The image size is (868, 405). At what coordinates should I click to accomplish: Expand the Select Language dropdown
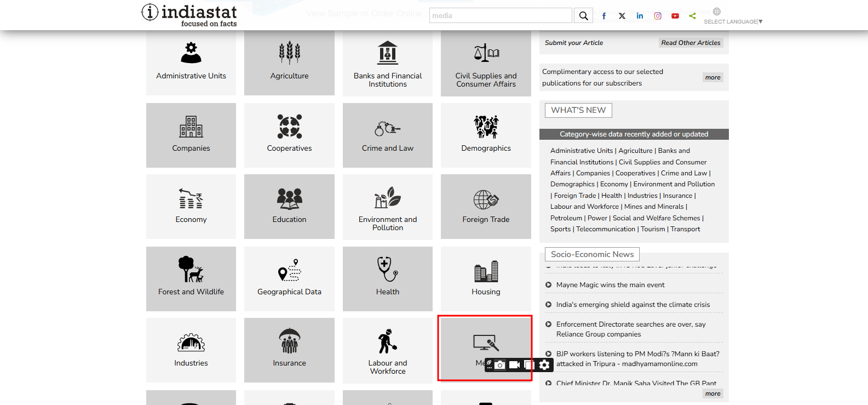coord(733,21)
